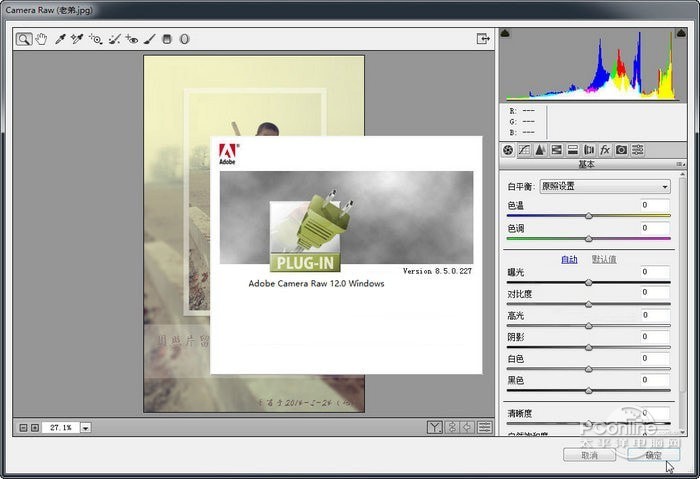Select the Hand tool
Viewport: 700px width, 479px height.
pyautogui.click(x=41, y=39)
